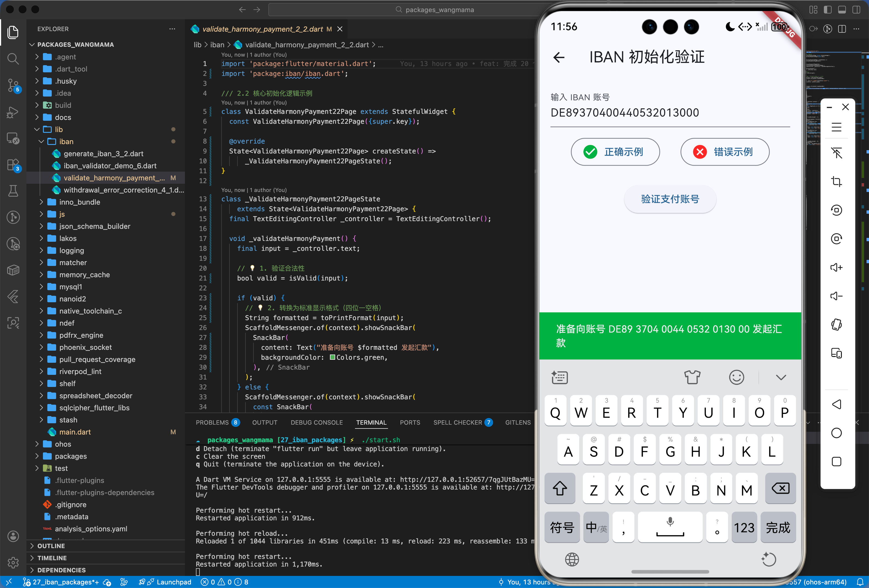
Task: Tap the emoji icon on keyboard toolbar
Action: pos(736,377)
